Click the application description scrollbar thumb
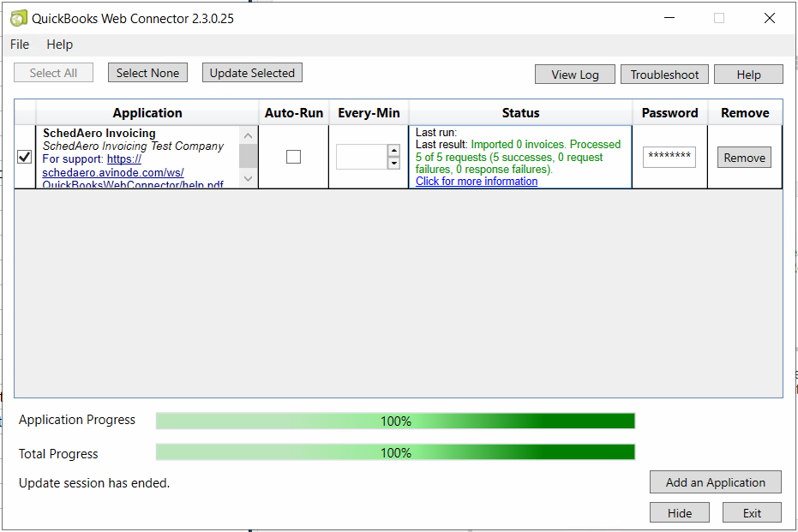 pos(248,156)
